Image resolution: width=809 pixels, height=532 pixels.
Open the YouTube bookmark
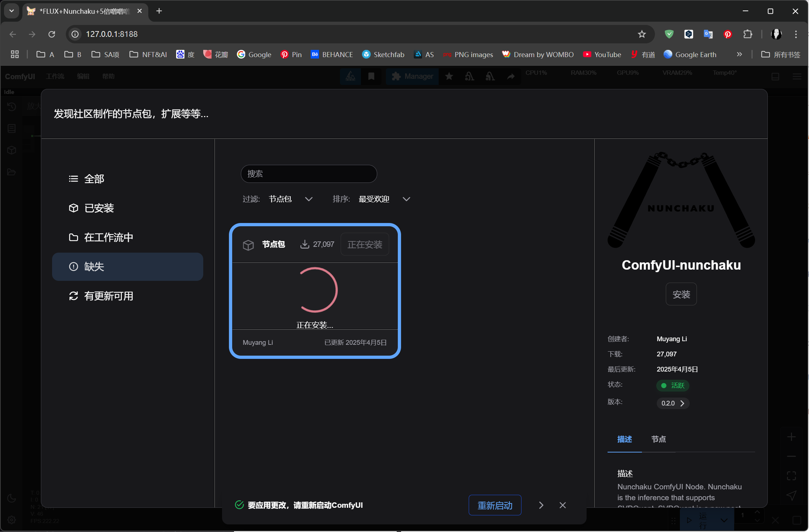coord(602,55)
